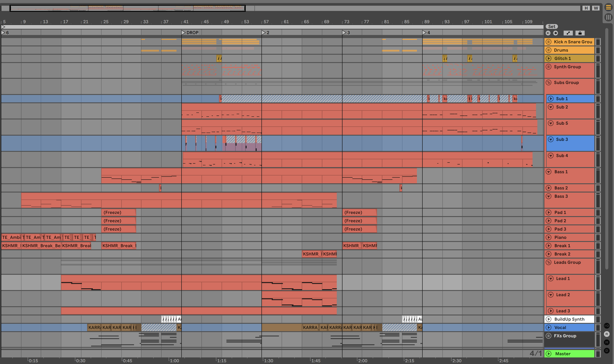Toggle Returns section visibility
The width and height of the screenshot is (614, 364).
click(x=607, y=334)
